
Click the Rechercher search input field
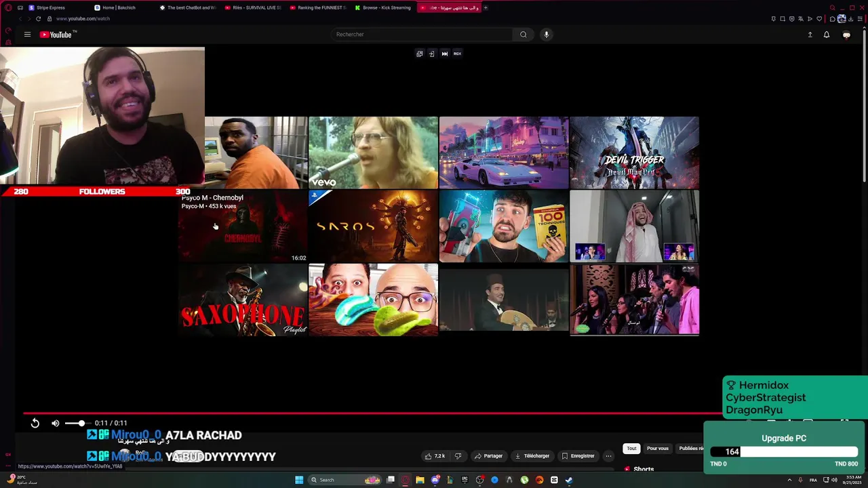point(422,35)
